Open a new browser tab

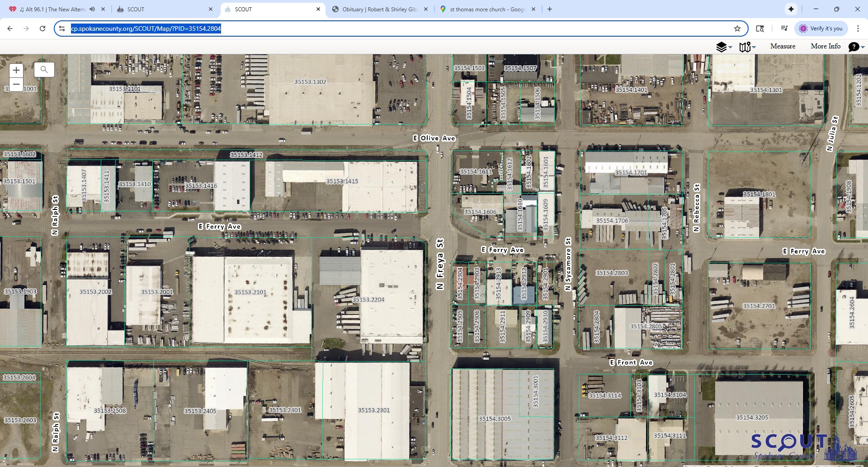(x=550, y=9)
